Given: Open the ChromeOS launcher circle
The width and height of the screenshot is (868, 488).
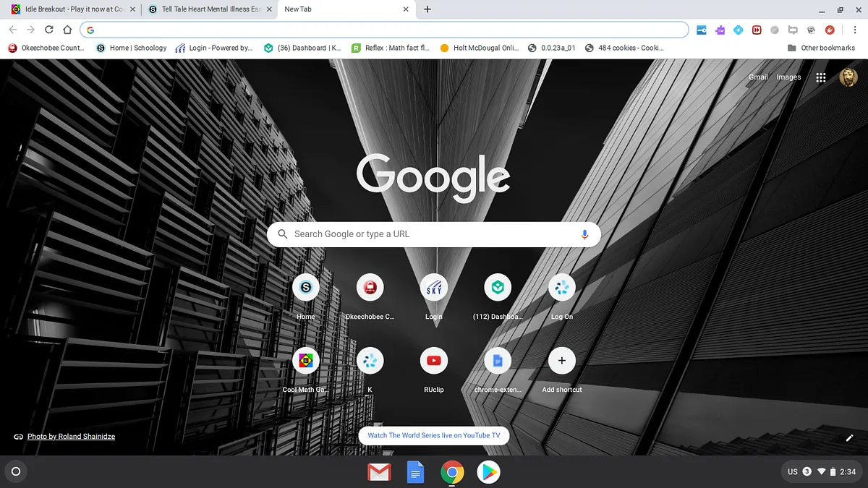Looking at the screenshot, I should tap(16, 471).
